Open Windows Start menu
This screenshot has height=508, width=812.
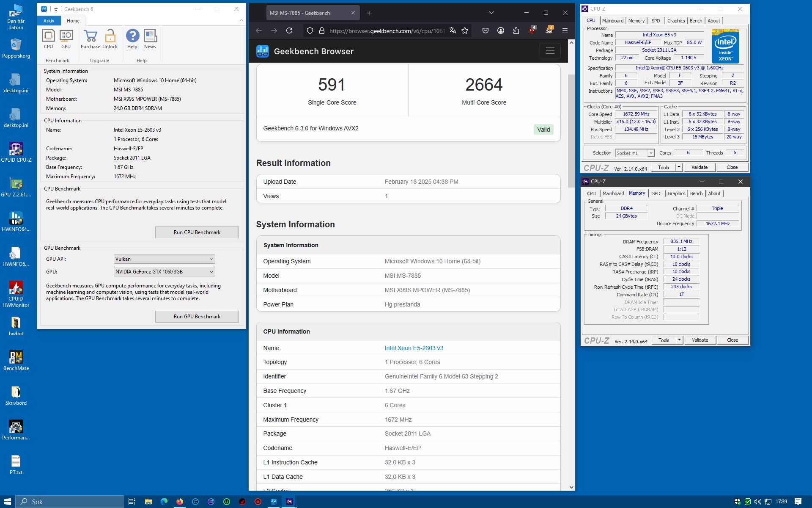[x=8, y=502]
